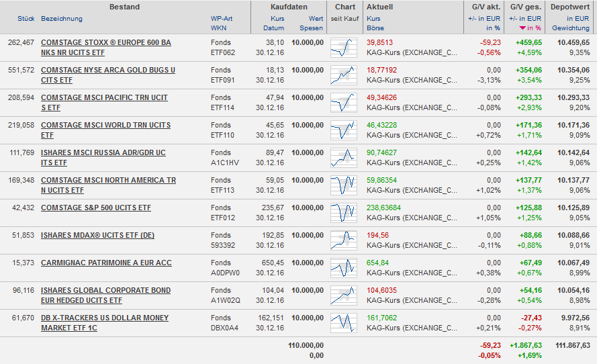Sort holdings by Bezeichnung header
This screenshot has width=597, height=364.
pyautogui.click(x=62, y=19)
